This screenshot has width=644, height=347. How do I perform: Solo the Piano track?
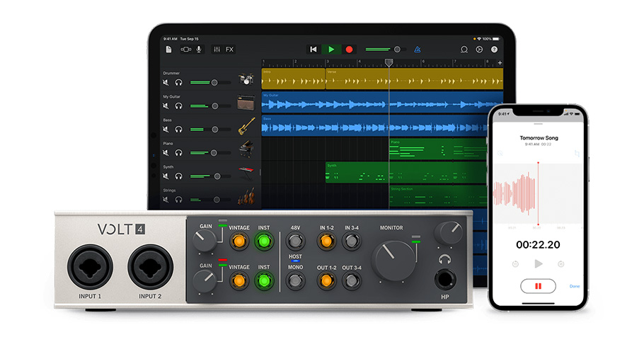[178, 153]
